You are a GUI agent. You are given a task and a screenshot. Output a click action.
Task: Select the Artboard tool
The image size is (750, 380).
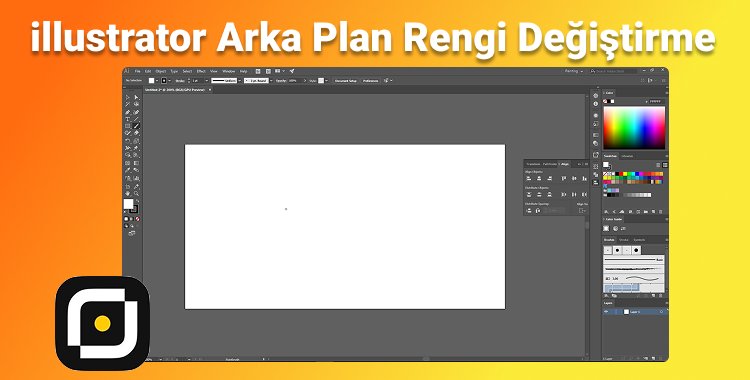(128, 186)
